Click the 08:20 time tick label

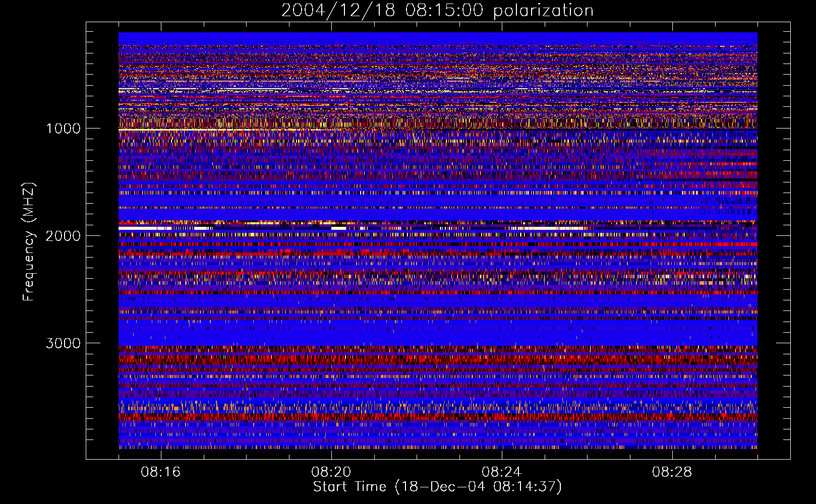pos(331,472)
